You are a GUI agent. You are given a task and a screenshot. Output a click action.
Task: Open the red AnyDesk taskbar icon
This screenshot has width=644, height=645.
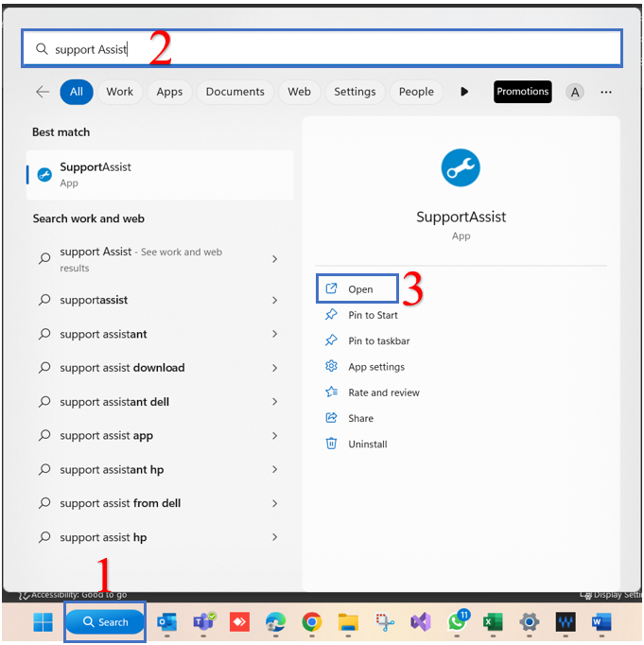(x=239, y=622)
